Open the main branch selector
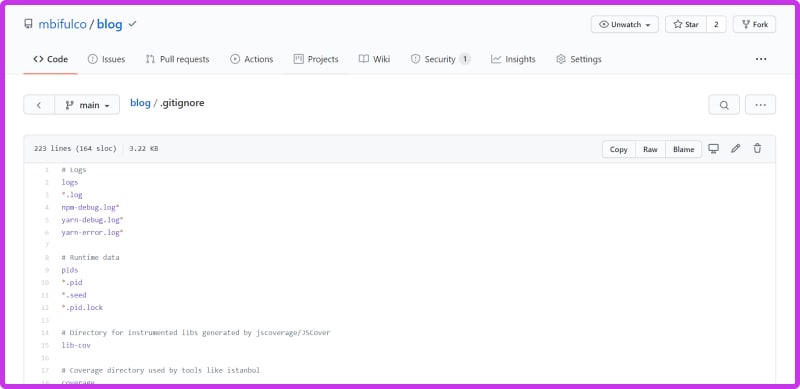The width and height of the screenshot is (800, 389). coord(87,105)
